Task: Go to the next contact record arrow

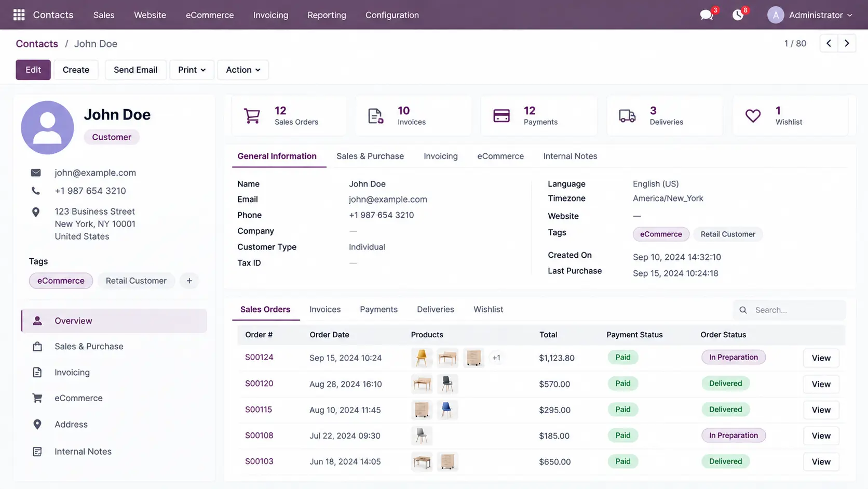Action: click(x=847, y=44)
